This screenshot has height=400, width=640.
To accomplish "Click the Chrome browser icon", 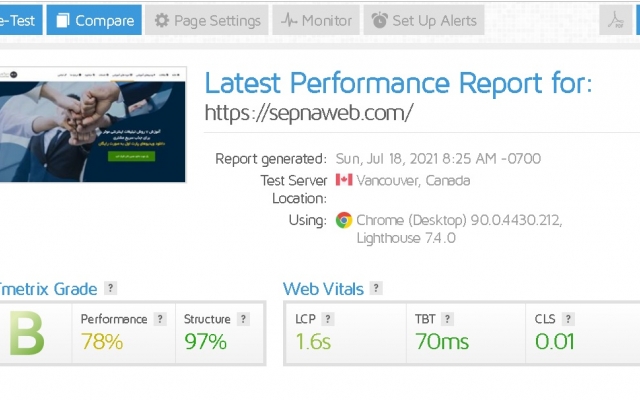I will (x=344, y=220).
